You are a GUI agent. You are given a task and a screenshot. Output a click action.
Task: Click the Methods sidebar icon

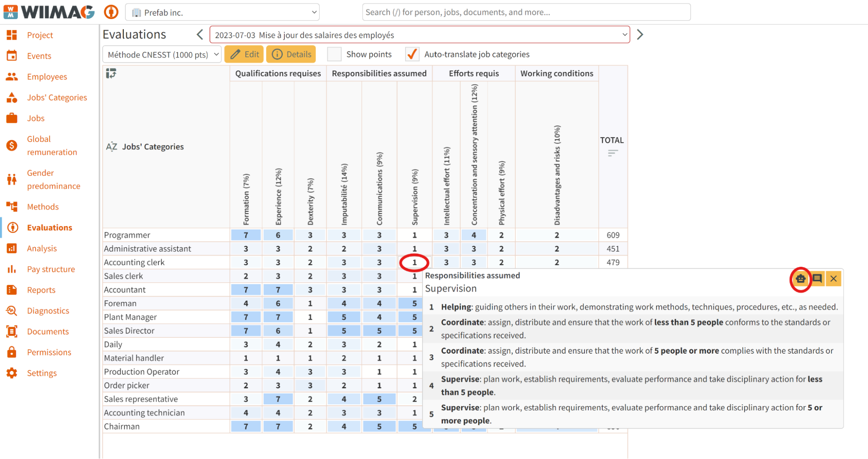pos(12,207)
